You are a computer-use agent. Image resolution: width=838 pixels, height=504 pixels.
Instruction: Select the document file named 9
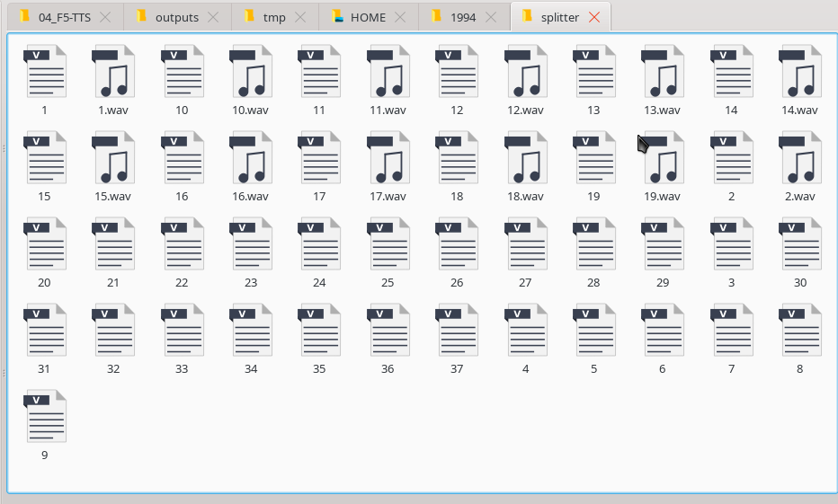pyautogui.click(x=45, y=417)
